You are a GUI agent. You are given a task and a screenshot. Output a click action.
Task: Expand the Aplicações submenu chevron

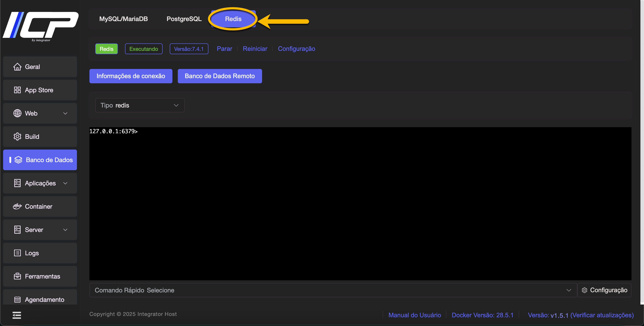pyautogui.click(x=65, y=183)
